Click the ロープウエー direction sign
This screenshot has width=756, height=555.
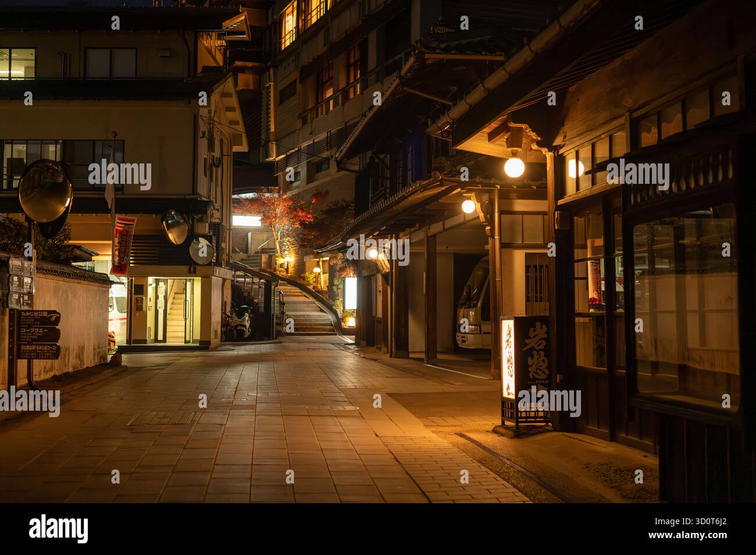[x=38, y=334]
